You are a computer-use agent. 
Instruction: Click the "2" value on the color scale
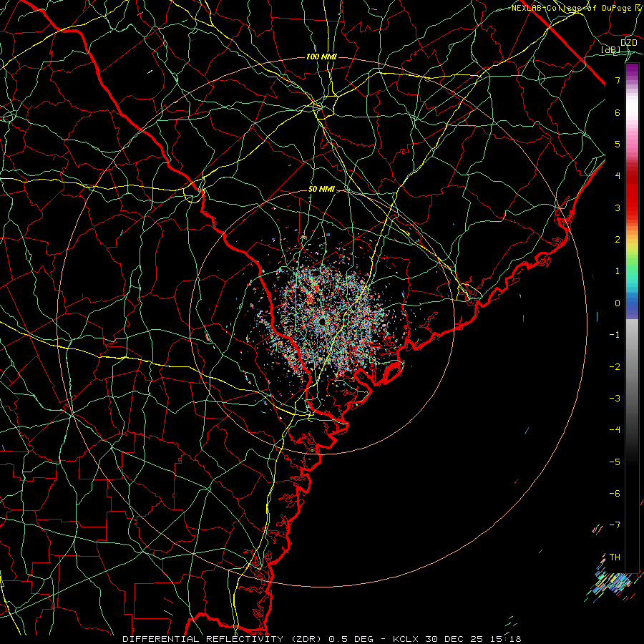pos(618,240)
